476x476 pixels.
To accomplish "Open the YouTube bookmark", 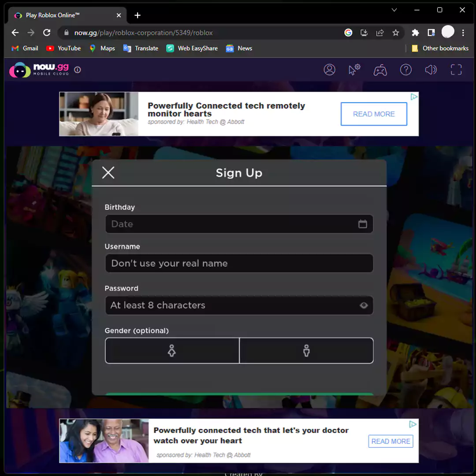I will [63, 48].
